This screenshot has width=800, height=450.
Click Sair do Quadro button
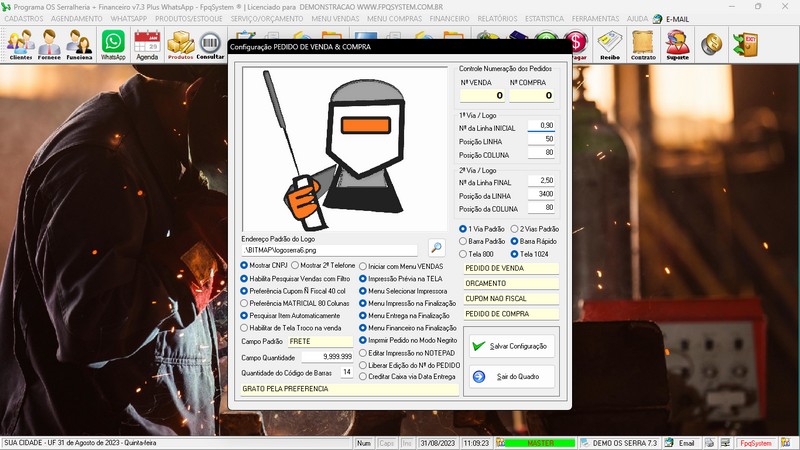pyautogui.click(x=512, y=377)
